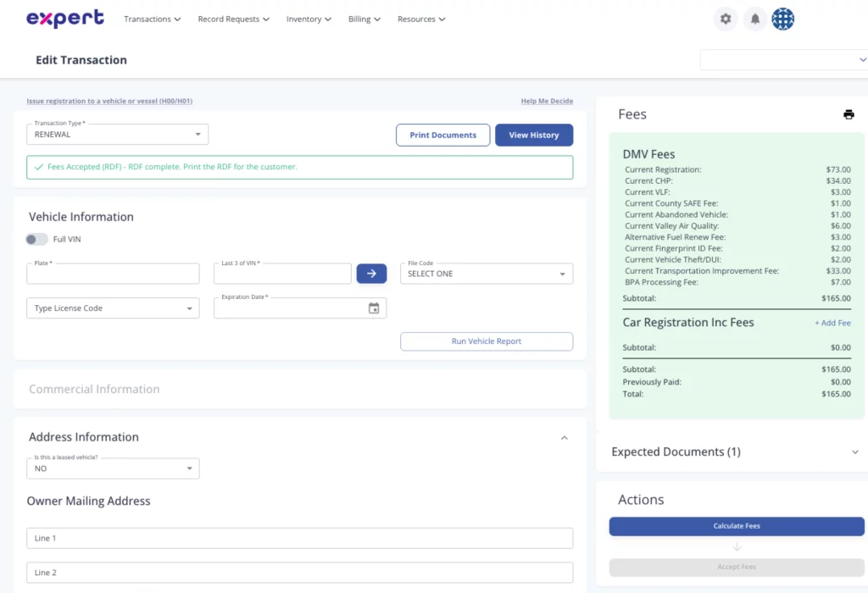
Task: Open the Resources menu
Action: click(421, 19)
